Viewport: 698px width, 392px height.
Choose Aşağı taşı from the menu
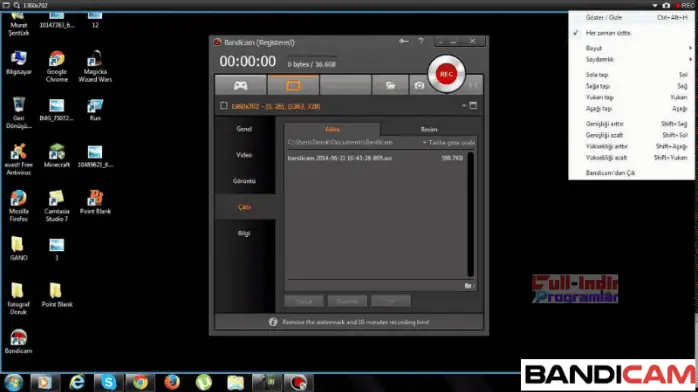pos(631,109)
